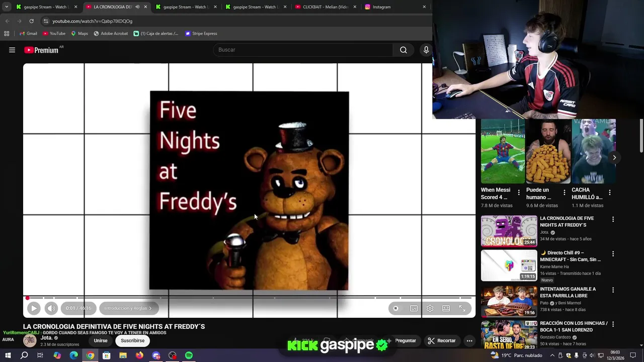Open options for CACHA HUMILLÓ short
This screenshot has width=644, height=362.
[x=610, y=193]
